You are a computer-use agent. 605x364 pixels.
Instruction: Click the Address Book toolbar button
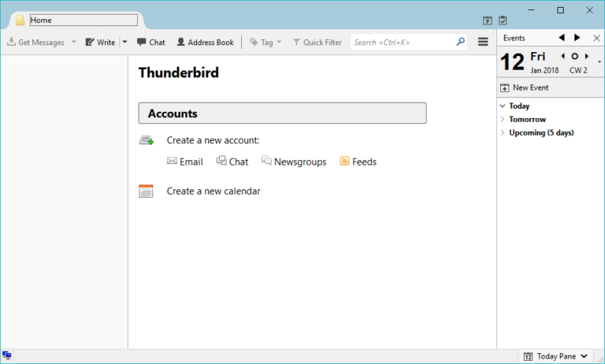(x=205, y=43)
